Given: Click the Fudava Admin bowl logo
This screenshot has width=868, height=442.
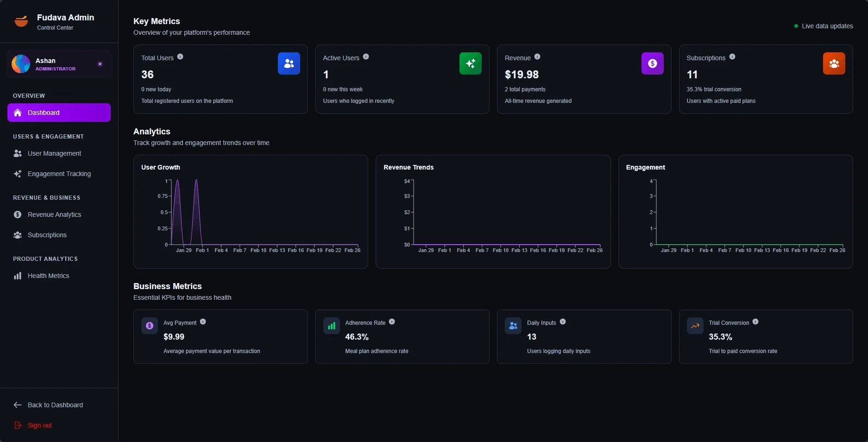Looking at the screenshot, I should (x=21, y=21).
